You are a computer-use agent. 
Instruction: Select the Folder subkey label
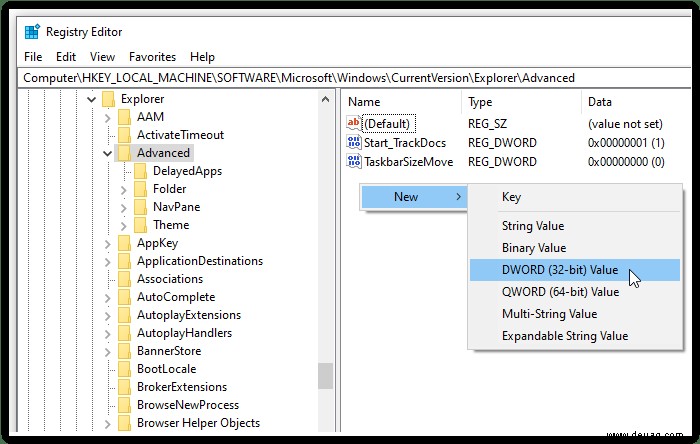tap(169, 189)
